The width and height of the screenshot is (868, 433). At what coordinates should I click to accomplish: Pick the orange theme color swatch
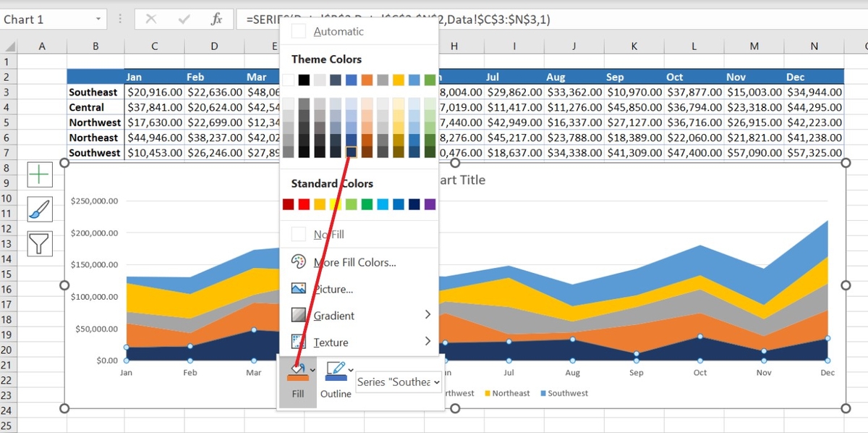(369, 80)
